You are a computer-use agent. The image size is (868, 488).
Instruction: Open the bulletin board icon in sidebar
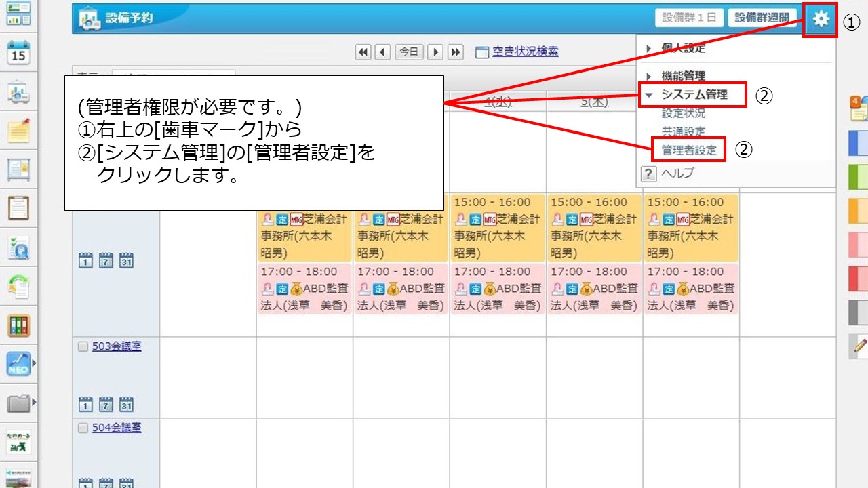click(x=18, y=169)
